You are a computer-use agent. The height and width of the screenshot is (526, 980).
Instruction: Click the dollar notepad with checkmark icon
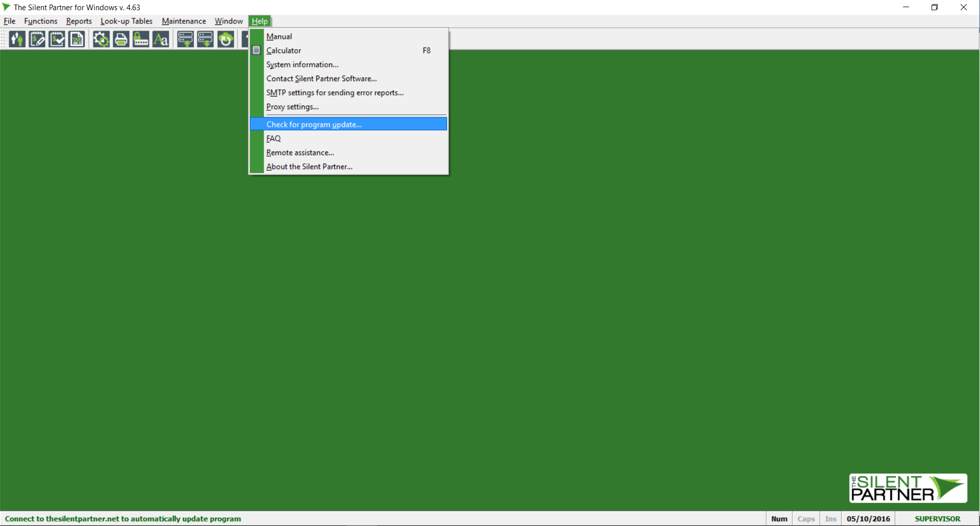coord(57,39)
